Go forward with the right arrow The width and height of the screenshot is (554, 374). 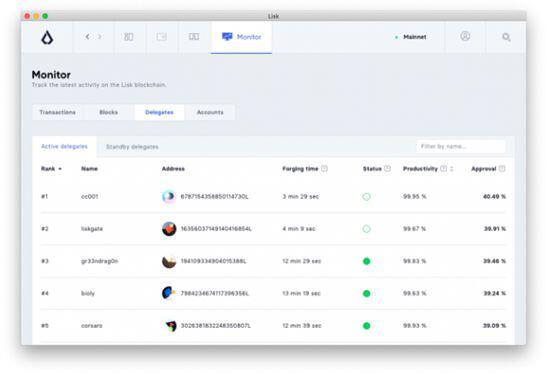[100, 36]
